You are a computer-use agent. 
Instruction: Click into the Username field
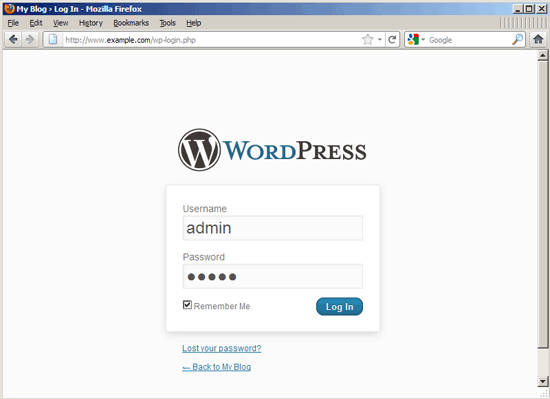[x=273, y=228]
